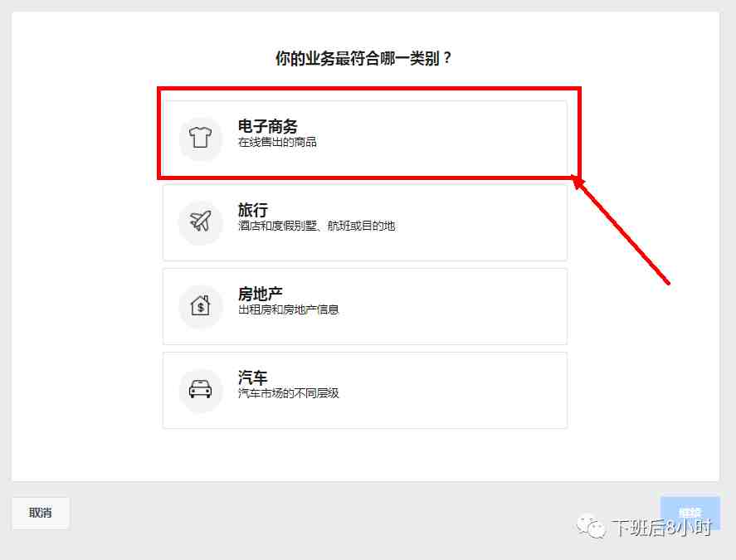Image resolution: width=736 pixels, height=560 pixels.
Task: Select the 汽车 category title
Action: pyautogui.click(x=252, y=377)
